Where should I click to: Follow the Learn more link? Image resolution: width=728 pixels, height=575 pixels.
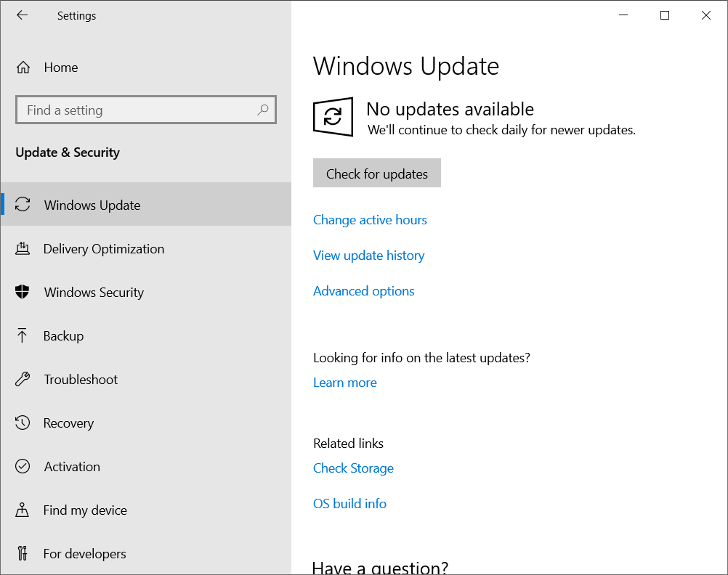(345, 383)
